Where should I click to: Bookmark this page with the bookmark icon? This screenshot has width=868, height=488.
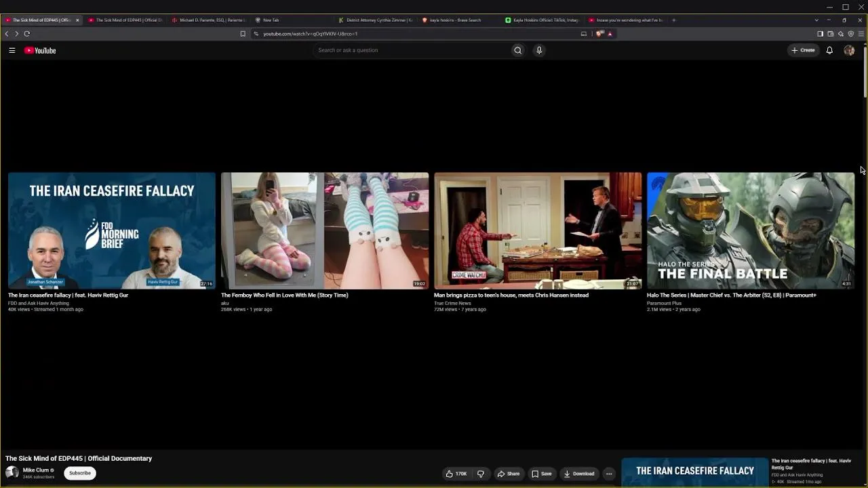243,34
